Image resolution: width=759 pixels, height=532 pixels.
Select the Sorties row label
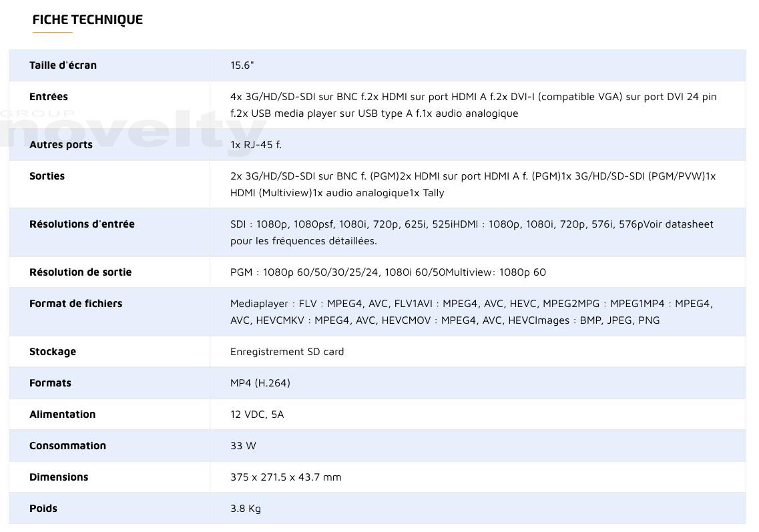[47, 176]
